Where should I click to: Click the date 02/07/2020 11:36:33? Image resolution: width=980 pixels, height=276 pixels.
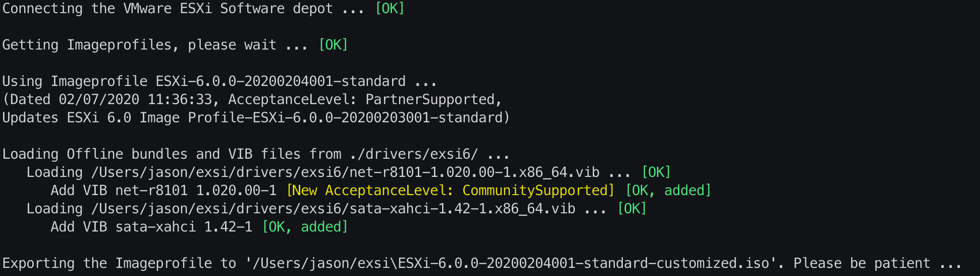[x=135, y=100]
